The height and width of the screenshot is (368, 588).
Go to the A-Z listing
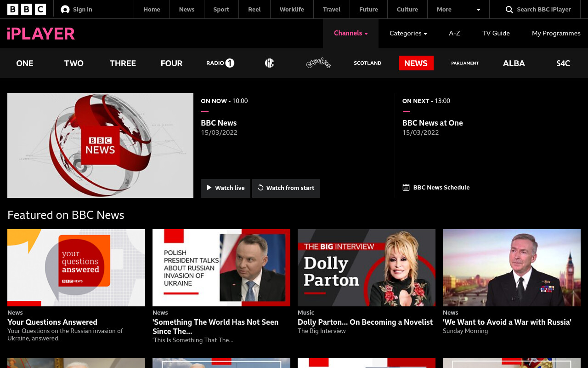point(454,33)
